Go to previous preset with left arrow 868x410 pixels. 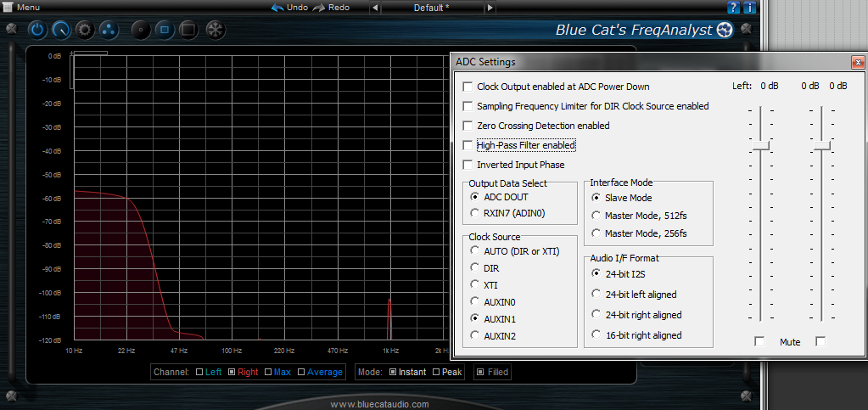[375, 8]
